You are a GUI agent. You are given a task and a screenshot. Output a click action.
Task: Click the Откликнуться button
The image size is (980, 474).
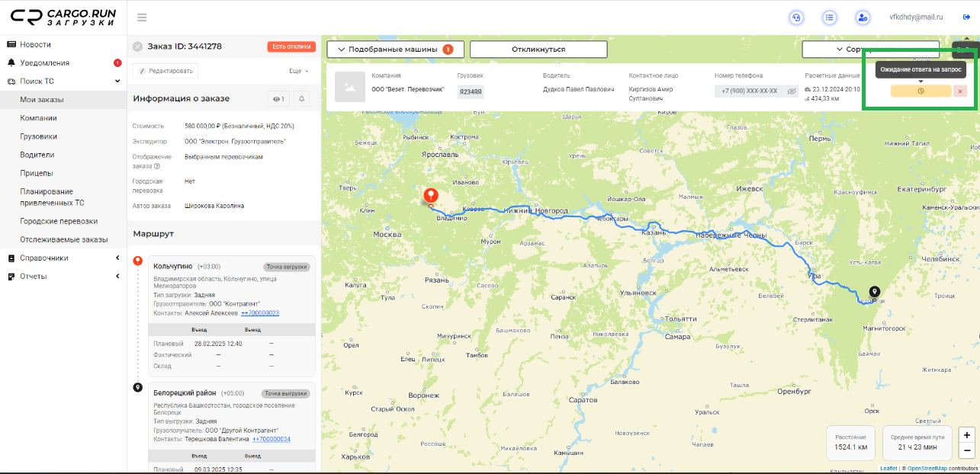tap(538, 50)
